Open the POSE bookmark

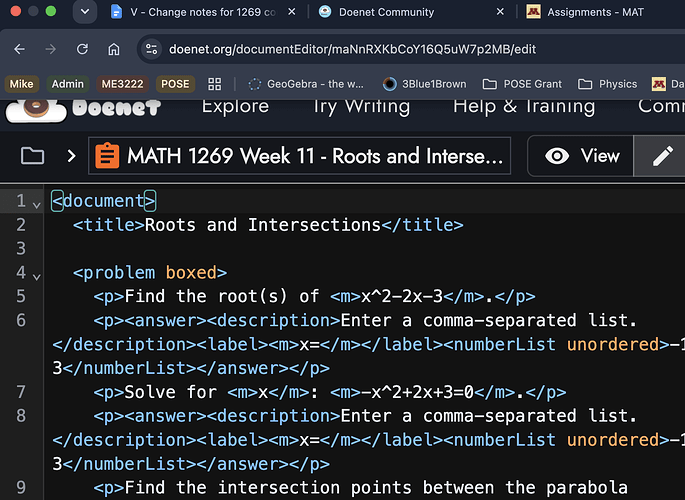coord(175,84)
